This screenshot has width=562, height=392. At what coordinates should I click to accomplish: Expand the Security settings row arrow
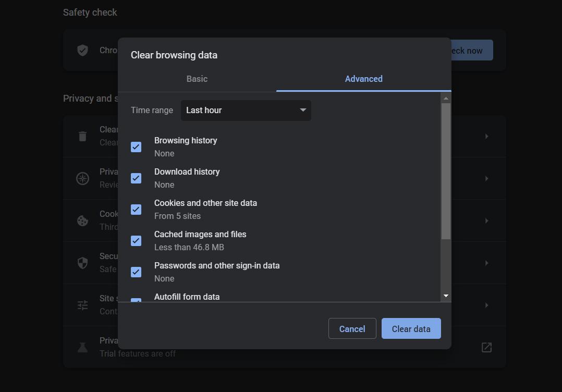(486, 263)
